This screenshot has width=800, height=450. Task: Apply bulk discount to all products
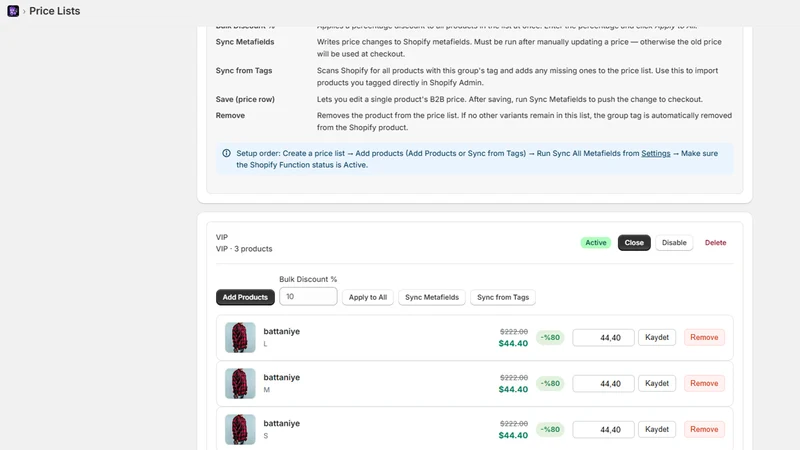(367, 297)
